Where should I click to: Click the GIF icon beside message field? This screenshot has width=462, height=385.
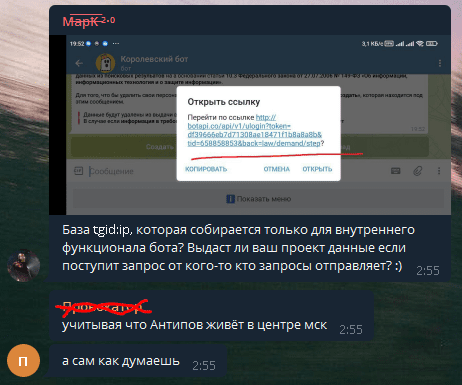[x=78, y=171]
